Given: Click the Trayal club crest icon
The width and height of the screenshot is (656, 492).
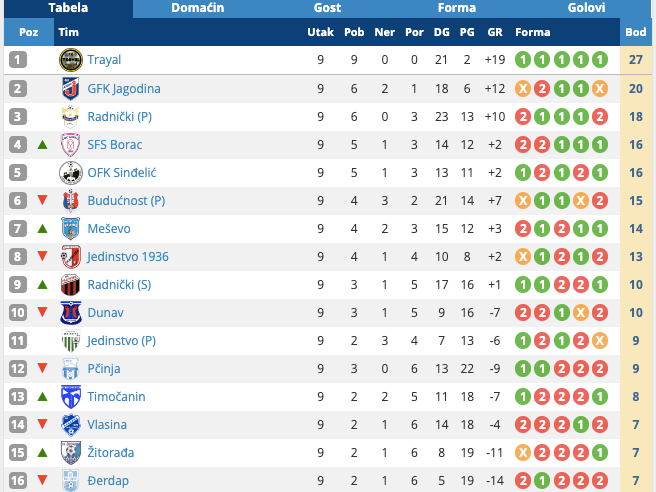Looking at the screenshot, I should pos(70,60).
